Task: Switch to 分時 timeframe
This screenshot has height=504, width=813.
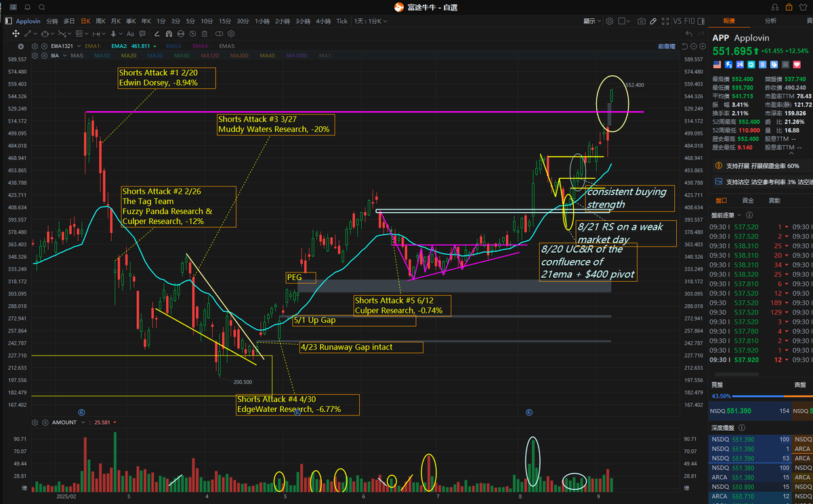Action: coord(52,21)
